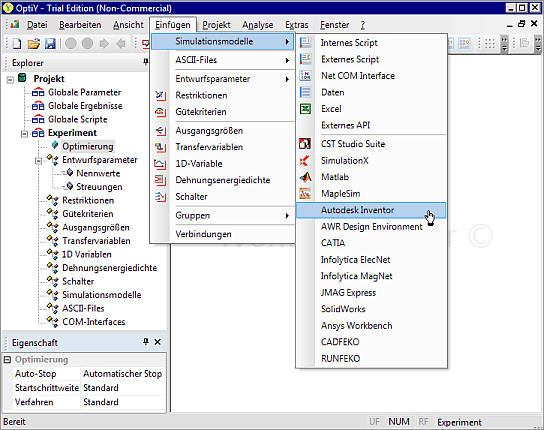Click the Gütekriterien menu icon
Image resolution: width=544 pixels, height=430 pixels.
click(160, 112)
